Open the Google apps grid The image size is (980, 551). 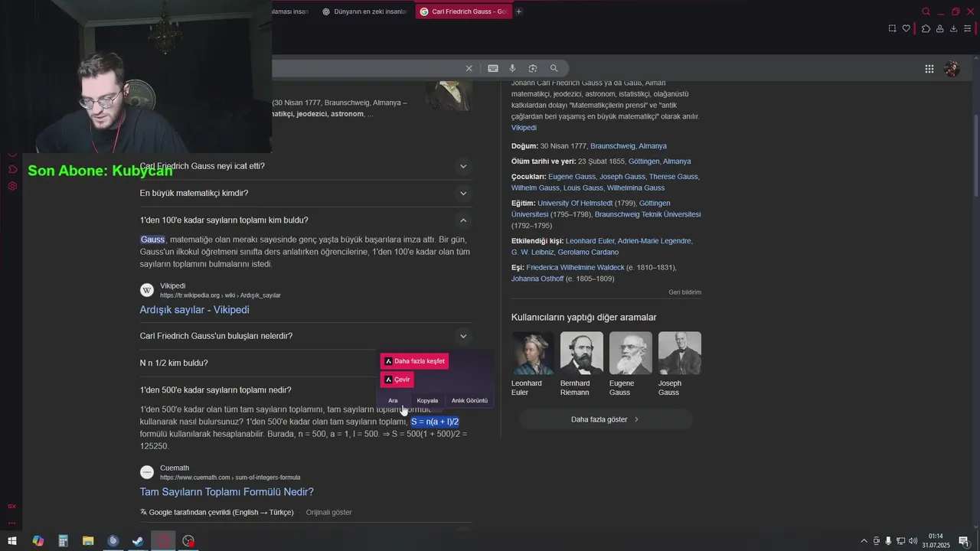pos(929,68)
